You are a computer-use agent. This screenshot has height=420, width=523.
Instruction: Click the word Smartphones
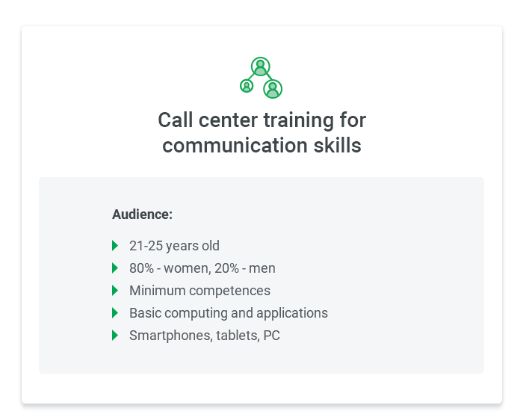(x=170, y=336)
